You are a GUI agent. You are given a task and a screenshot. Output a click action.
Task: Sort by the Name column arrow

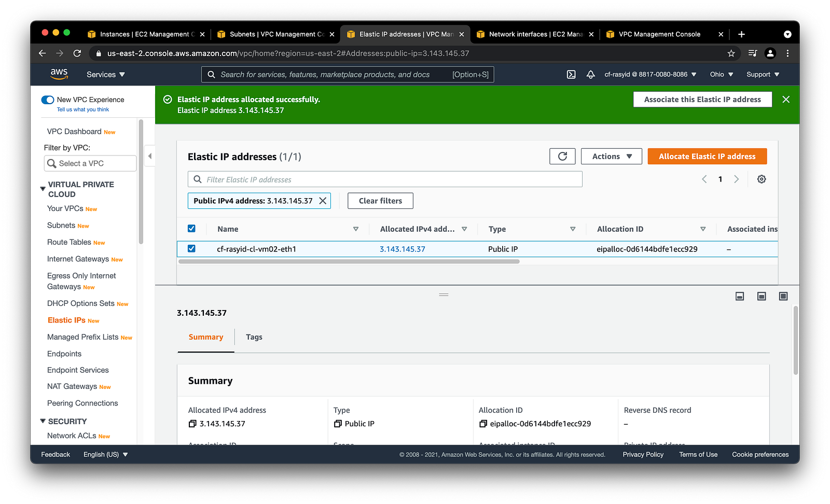356,229
